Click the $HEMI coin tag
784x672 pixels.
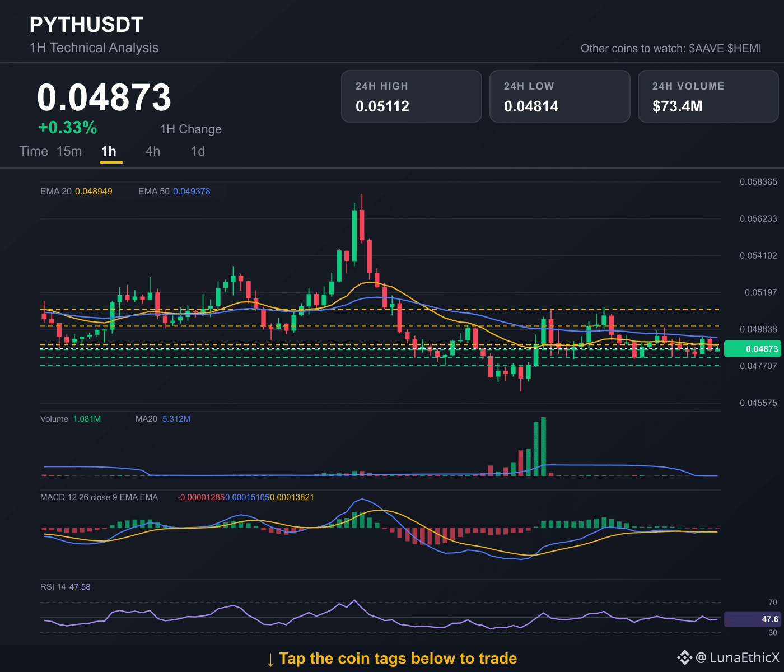pyautogui.click(x=744, y=48)
